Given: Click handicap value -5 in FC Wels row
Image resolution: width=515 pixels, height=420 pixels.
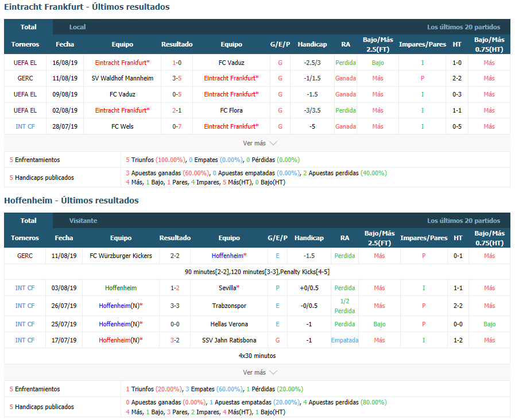Looking at the screenshot, I should tap(312, 126).
